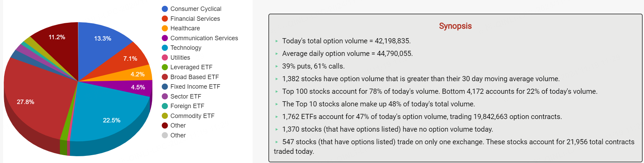Click the orange Healthcare legend dot
Viewport: 644px width, 163px height.
(165, 28)
